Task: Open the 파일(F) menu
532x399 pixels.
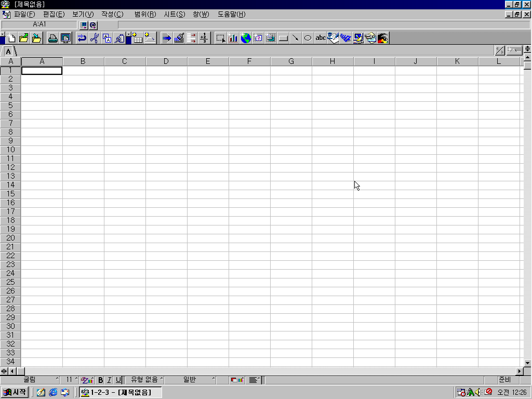Action: 24,15
